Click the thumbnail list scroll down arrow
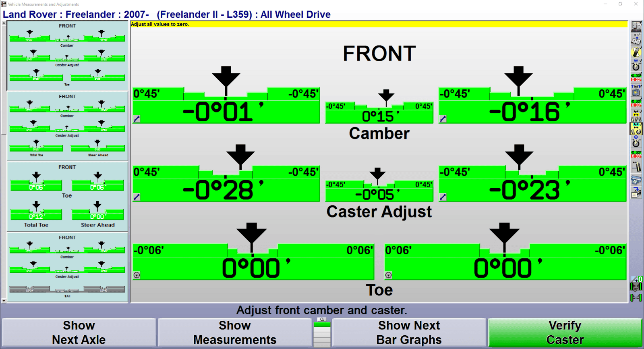The width and height of the screenshot is (644, 349). tap(4, 300)
